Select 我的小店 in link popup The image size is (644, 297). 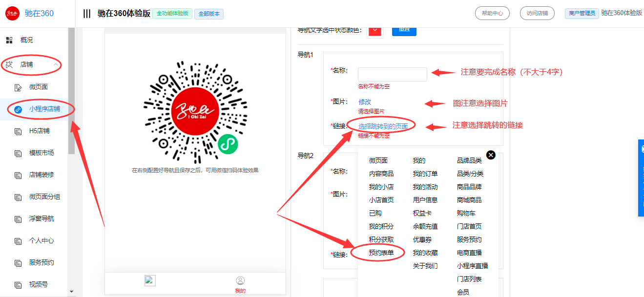(381, 187)
